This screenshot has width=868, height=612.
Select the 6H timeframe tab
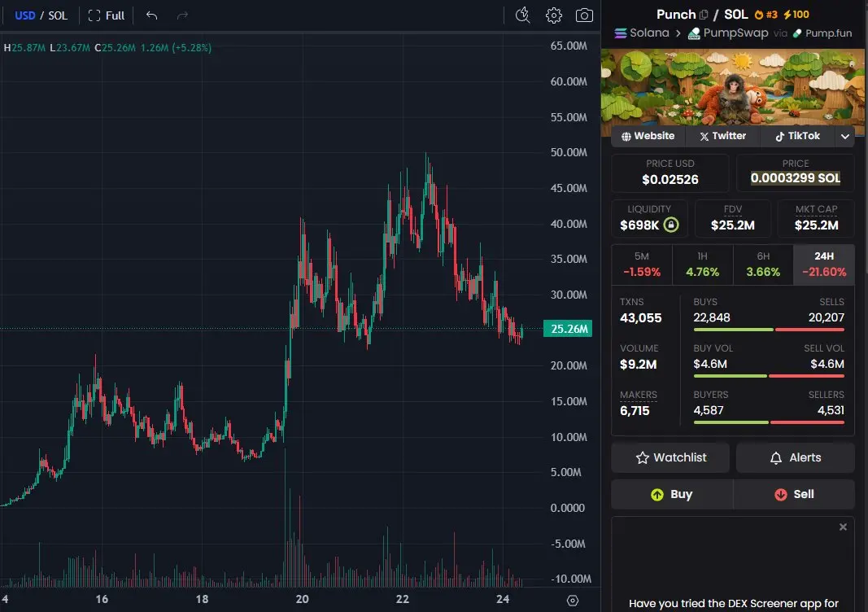click(x=763, y=264)
